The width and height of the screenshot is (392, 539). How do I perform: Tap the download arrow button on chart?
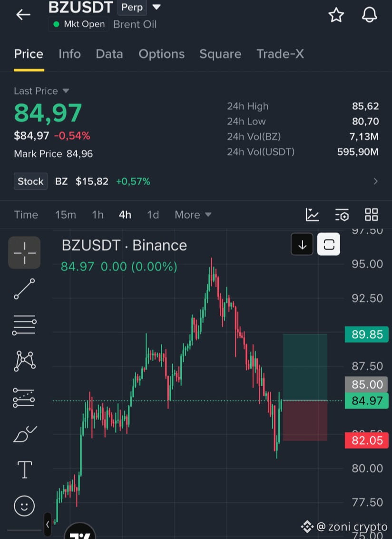(x=302, y=244)
